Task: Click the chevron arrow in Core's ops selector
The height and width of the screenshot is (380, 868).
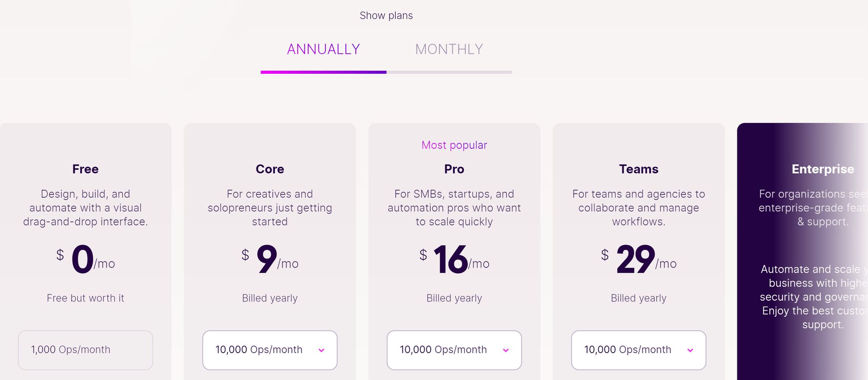Action: 321,351
